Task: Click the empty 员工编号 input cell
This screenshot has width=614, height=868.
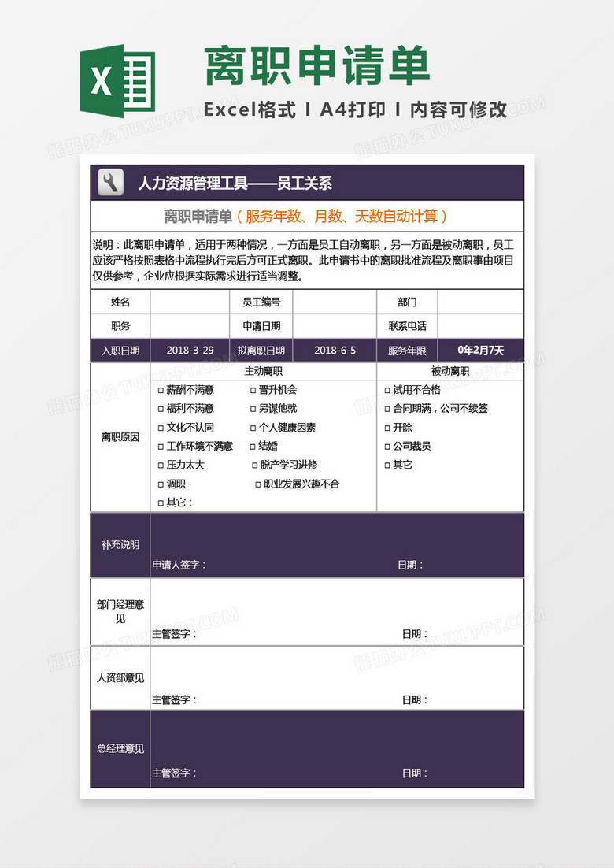Action: coord(335,302)
